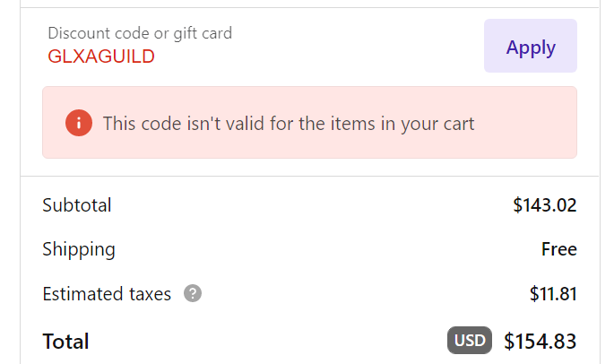Click the Apply discount button
614x364 pixels.
pos(531,46)
